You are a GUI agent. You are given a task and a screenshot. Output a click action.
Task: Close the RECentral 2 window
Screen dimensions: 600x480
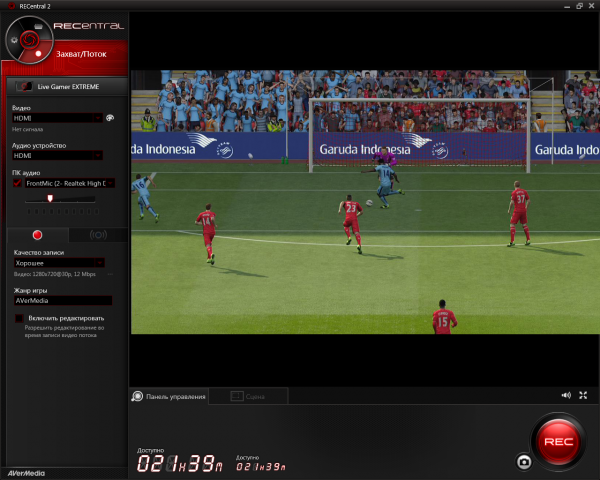click(x=591, y=6)
